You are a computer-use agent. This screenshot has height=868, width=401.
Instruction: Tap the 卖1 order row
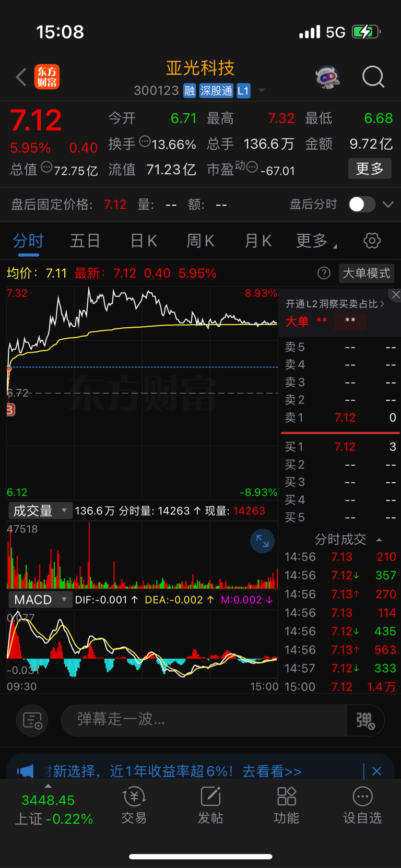click(340, 418)
